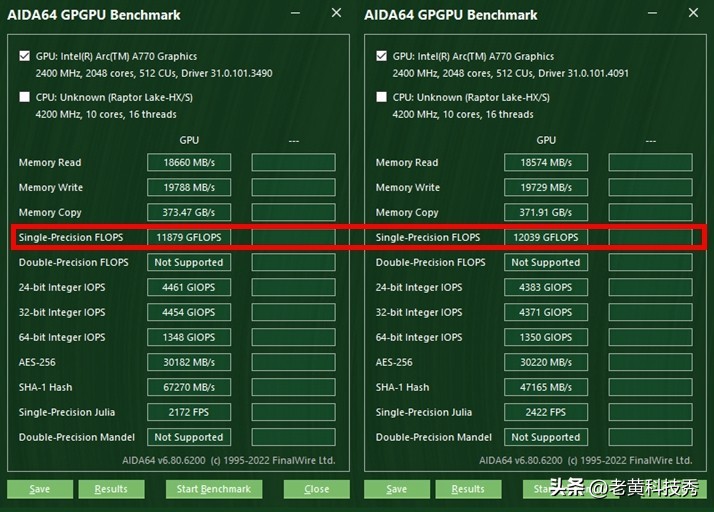The width and height of the screenshot is (714, 512).
Task: Click the 2422 FPS Single-Precision Julia value
Action: [546, 413]
